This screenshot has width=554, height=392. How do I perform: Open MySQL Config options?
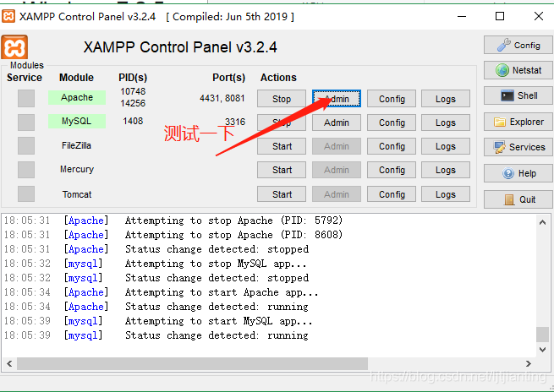click(392, 122)
